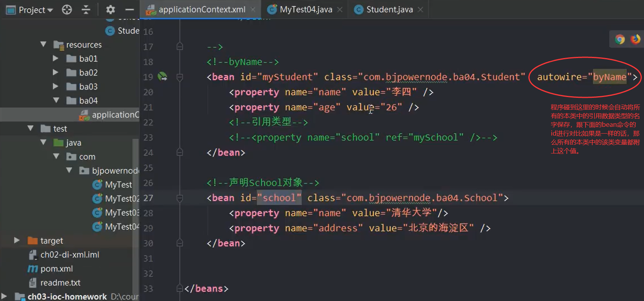Close the applicationContext.xml tab

(253, 10)
